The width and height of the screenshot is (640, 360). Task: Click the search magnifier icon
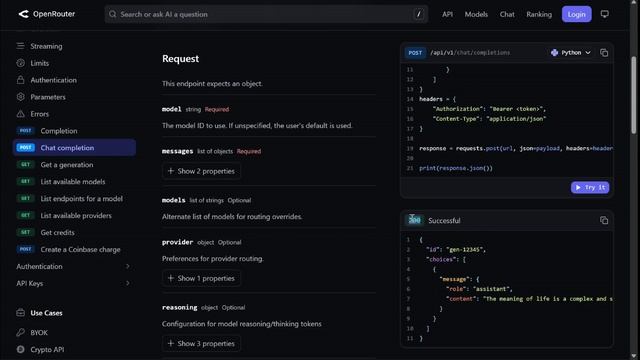tap(113, 14)
